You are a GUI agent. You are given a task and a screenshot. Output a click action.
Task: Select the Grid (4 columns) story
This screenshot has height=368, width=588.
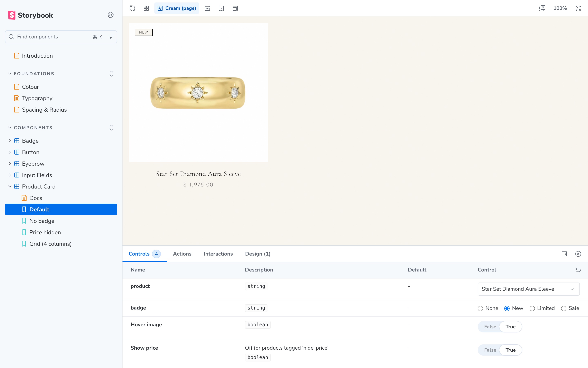[50, 244]
